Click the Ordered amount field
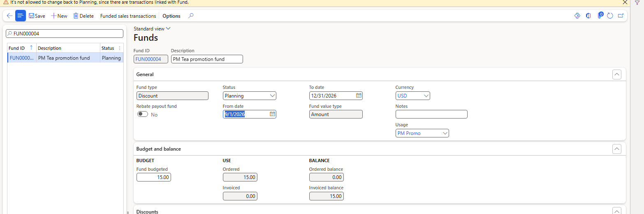Screen dimensions: 644x214 pos(240,177)
